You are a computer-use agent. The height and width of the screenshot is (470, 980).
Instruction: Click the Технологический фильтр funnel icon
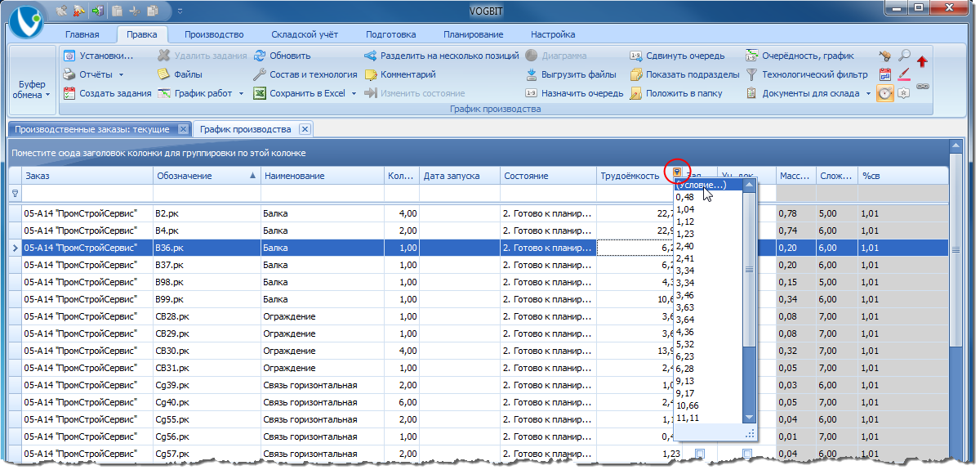tap(752, 75)
